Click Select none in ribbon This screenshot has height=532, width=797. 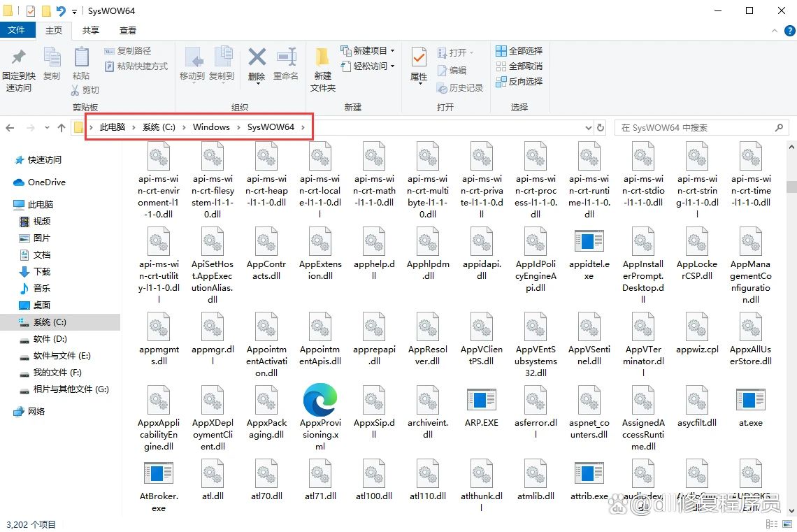tap(519, 66)
